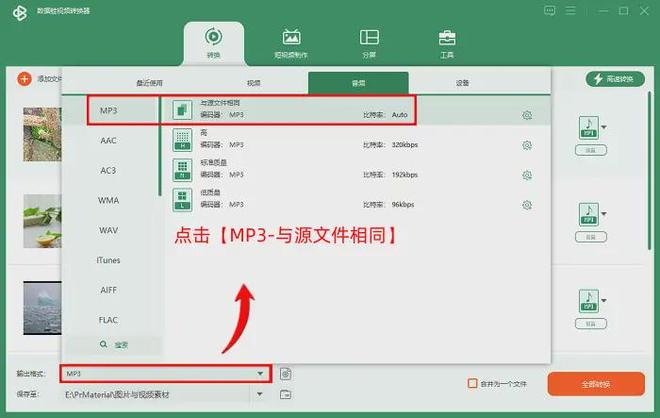660x418 pixels.
Task: Click the green high-speed conversion button
Action: pos(615,79)
